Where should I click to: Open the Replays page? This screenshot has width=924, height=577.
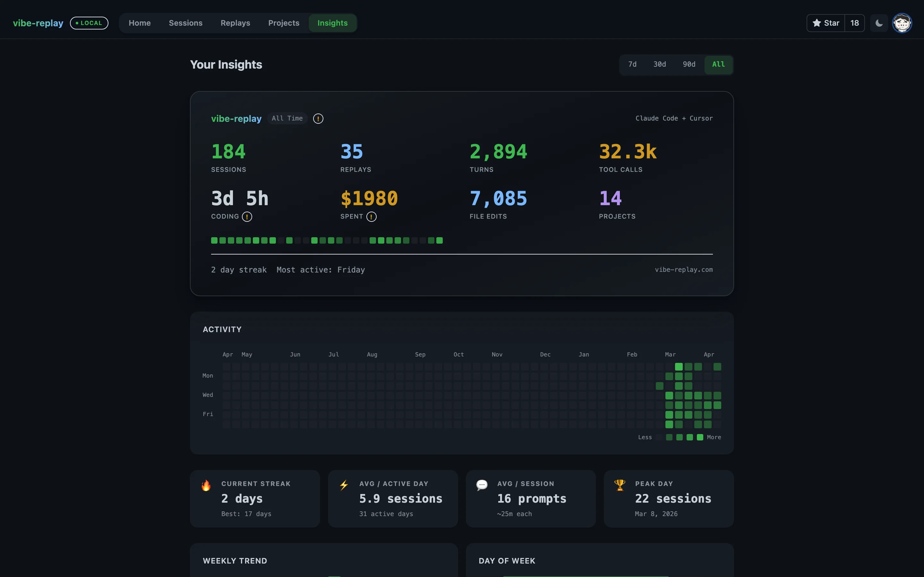point(235,23)
